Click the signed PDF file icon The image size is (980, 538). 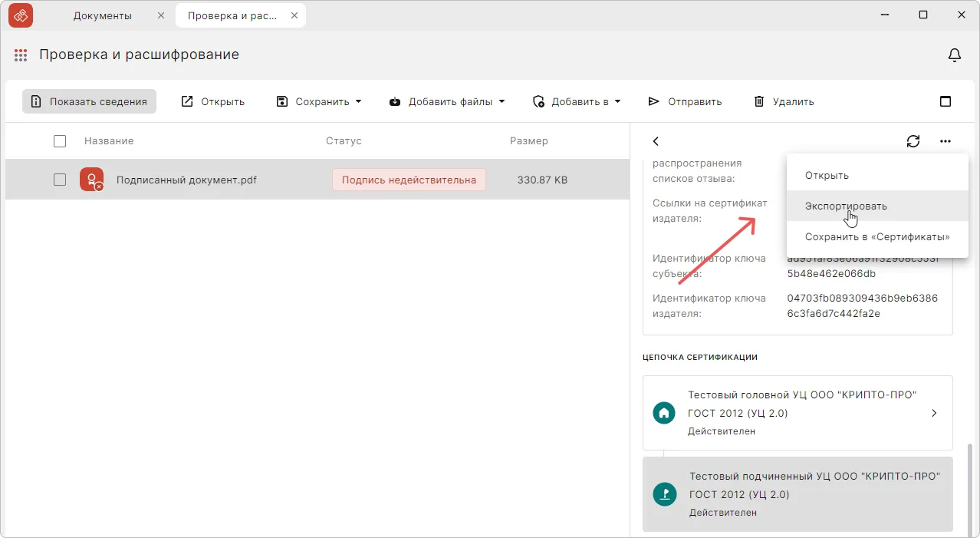91,180
